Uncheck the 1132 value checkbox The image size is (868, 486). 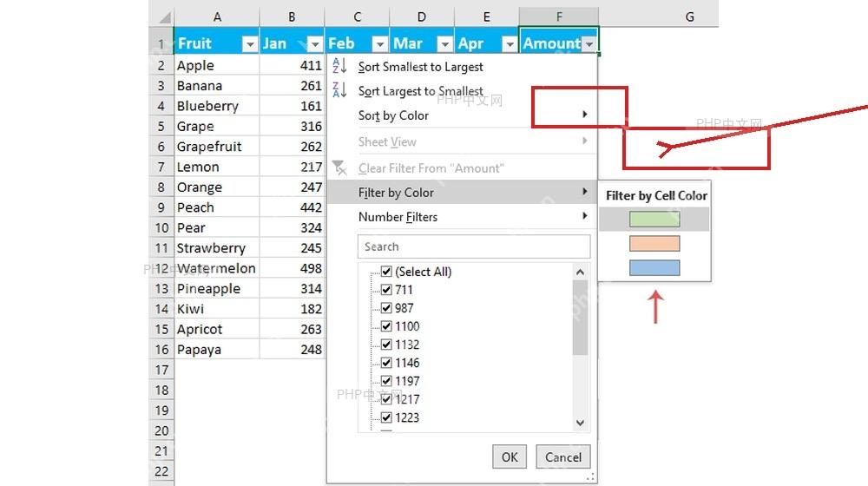386,345
